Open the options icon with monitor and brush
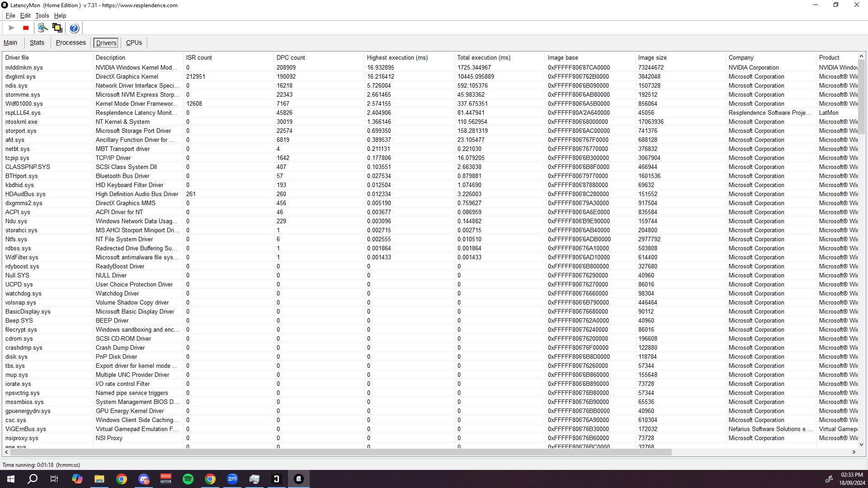868x488 pixels. point(42,28)
